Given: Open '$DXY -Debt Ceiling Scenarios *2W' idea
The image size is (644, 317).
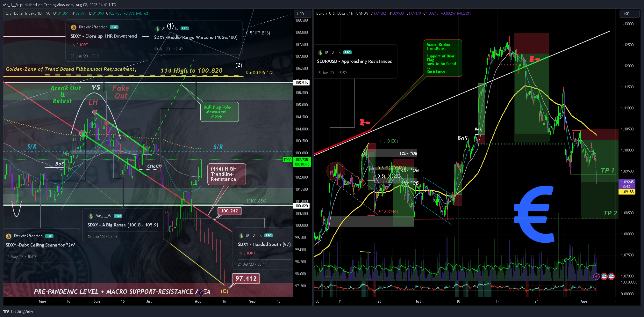Looking at the screenshot, I should tap(40, 245).
